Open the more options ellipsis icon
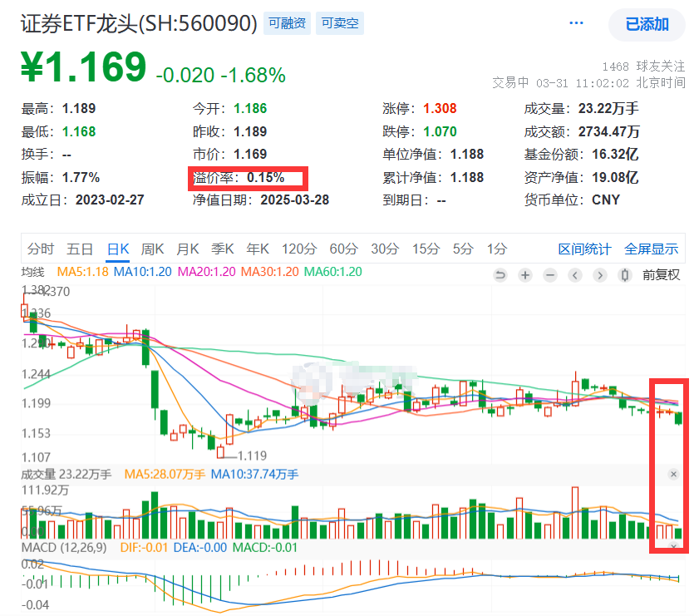Viewport: 694px width, 616px height. click(576, 23)
